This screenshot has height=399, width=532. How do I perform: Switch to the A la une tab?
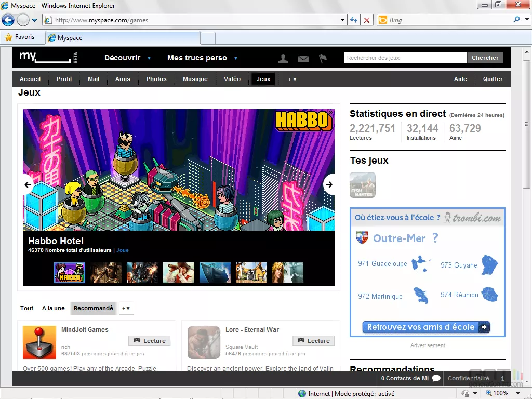[x=54, y=308]
